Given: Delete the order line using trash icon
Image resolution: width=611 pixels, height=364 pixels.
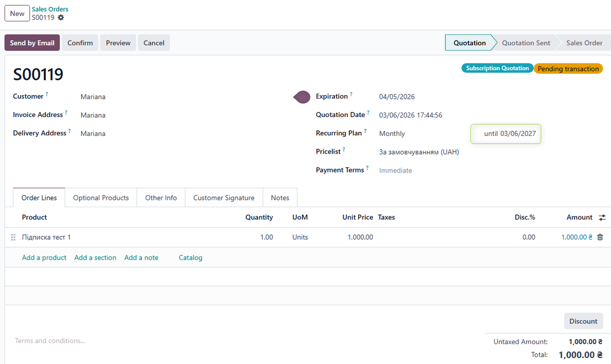Looking at the screenshot, I should click(x=600, y=237).
